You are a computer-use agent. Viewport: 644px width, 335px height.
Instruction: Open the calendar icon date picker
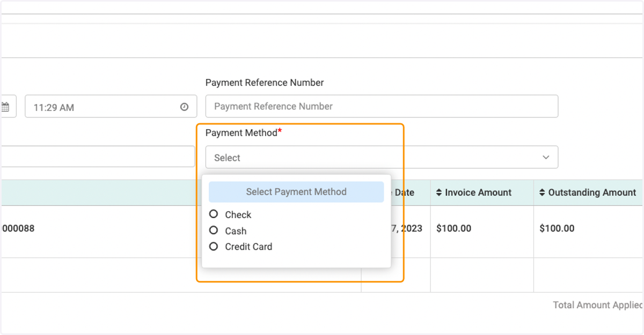tap(5, 107)
